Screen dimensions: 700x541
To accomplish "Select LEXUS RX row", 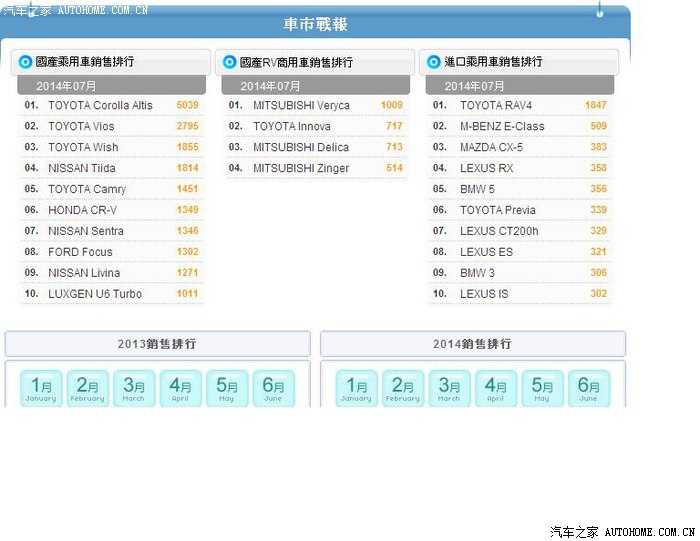I will click(520, 168).
